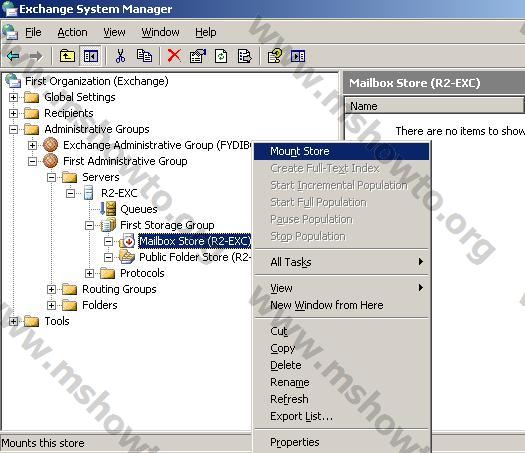
Task: Expand the Recipients node
Action: 13,113
